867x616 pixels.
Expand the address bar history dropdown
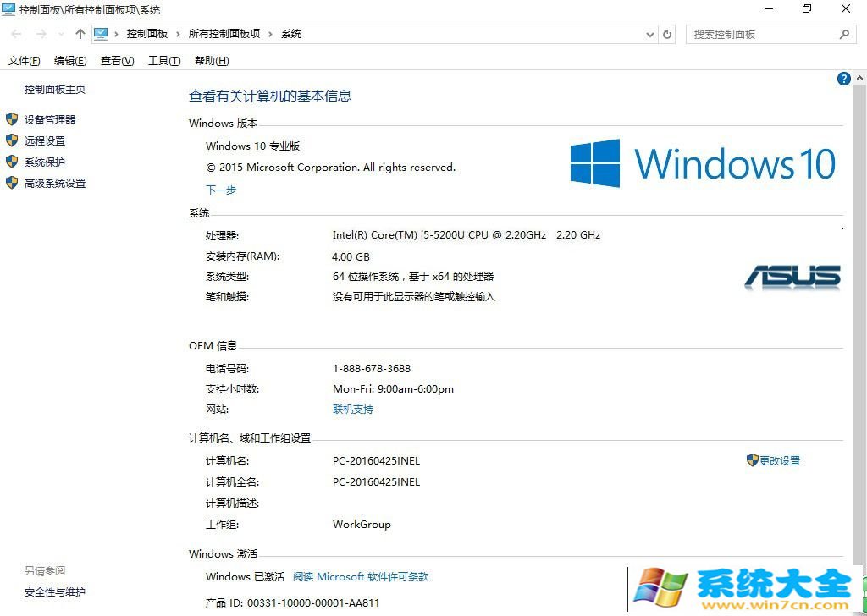650,34
